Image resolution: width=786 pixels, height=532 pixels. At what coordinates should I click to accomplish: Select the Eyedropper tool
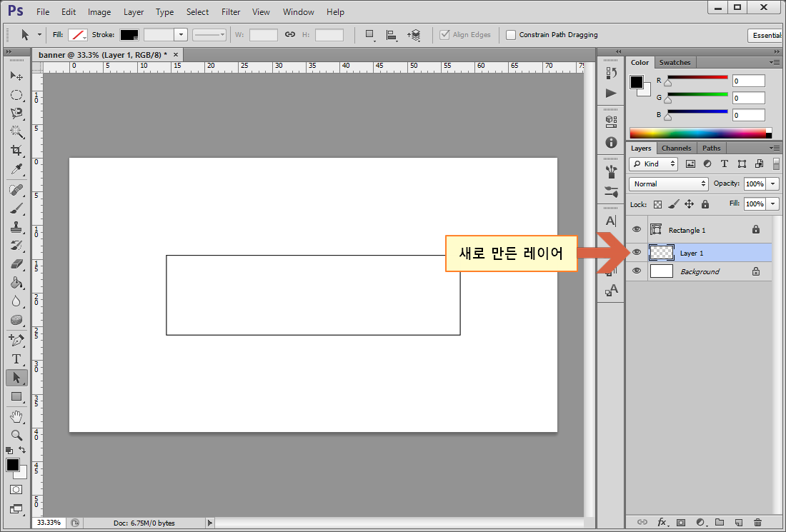tap(16, 169)
